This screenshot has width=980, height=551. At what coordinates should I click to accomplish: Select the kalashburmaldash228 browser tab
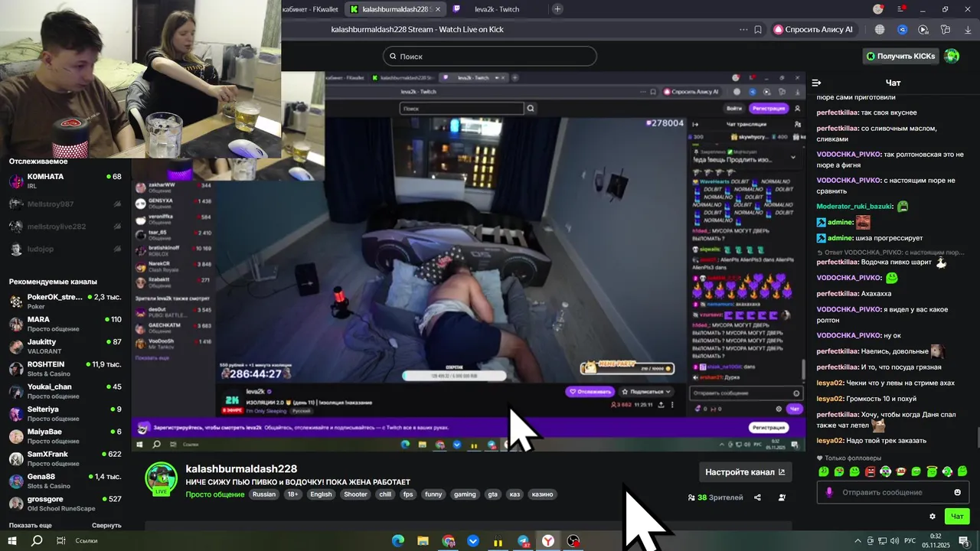click(394, 9)
